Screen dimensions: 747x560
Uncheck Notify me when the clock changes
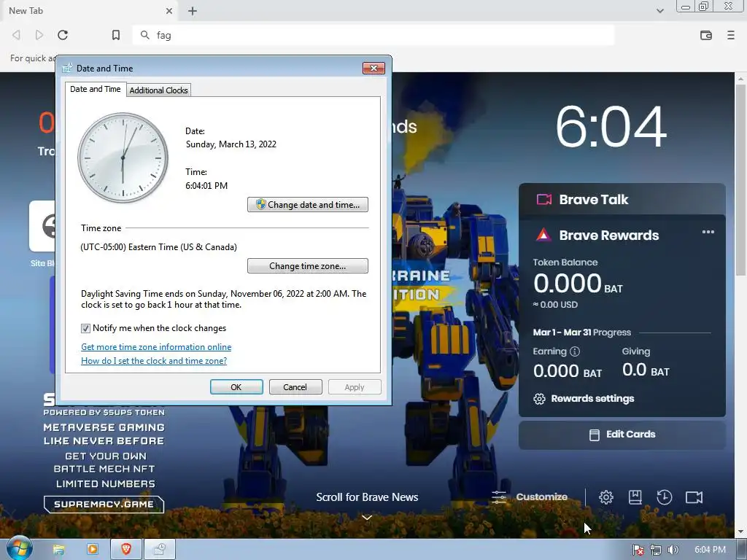pyautogui.click(x=85, y=328)
